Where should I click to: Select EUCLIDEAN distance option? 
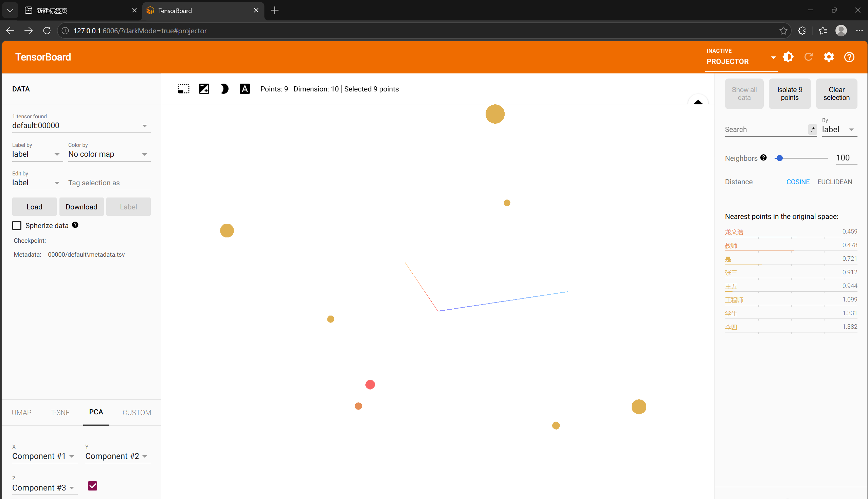click(x=834, y=182)
